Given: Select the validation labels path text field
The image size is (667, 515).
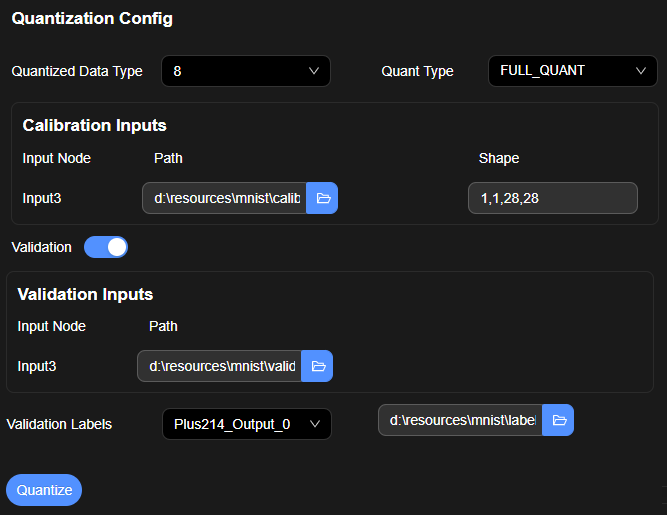Looking at the screenshot, I should [461, 420].
